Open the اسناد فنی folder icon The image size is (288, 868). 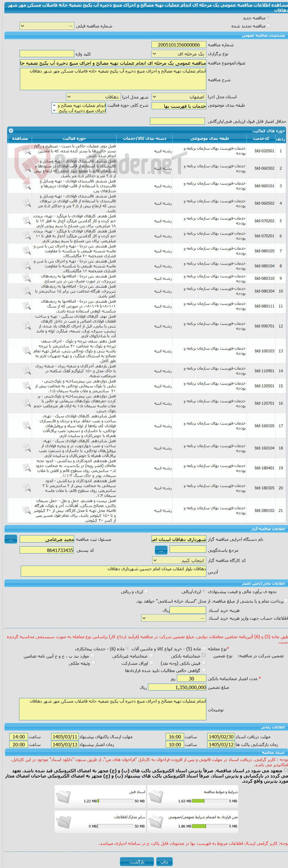click(x=63, y=797)
